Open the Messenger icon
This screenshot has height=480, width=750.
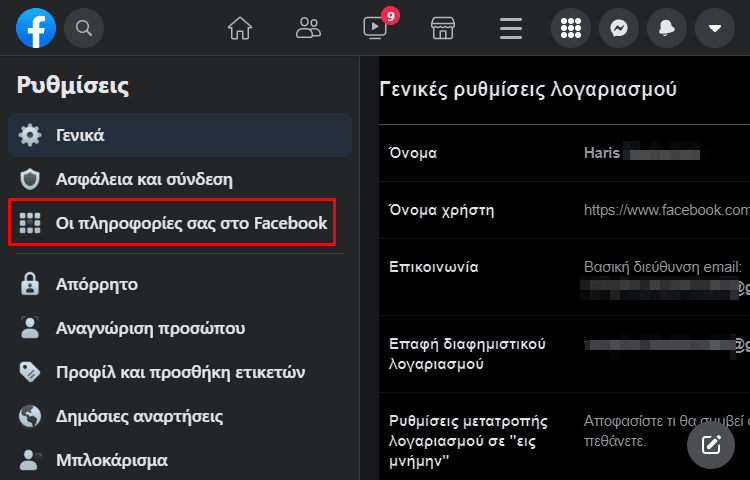619,28
